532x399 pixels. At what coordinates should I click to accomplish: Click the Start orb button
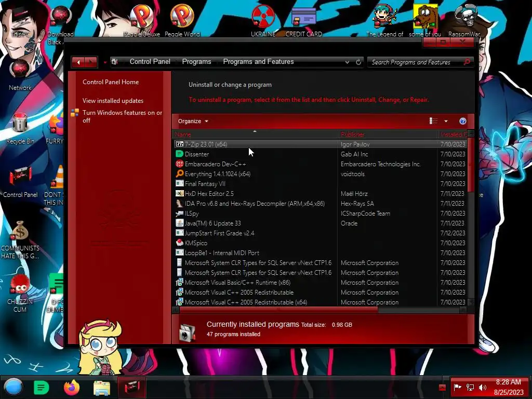(x=13, y=387)
